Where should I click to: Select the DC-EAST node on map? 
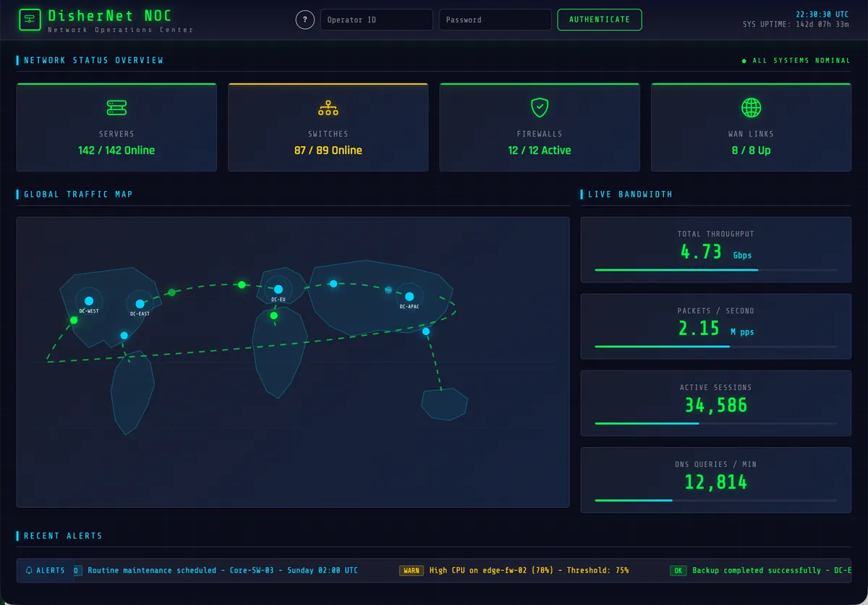tap(140, 304)
